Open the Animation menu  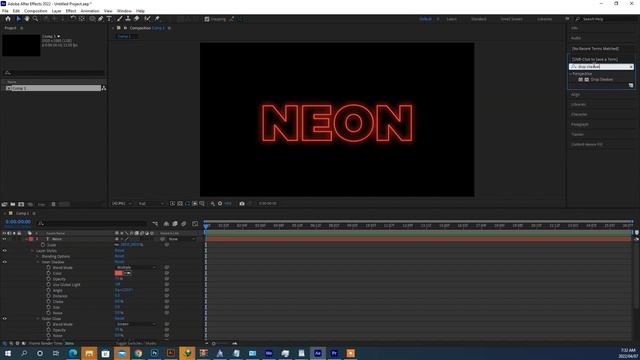tap(90, 11)
